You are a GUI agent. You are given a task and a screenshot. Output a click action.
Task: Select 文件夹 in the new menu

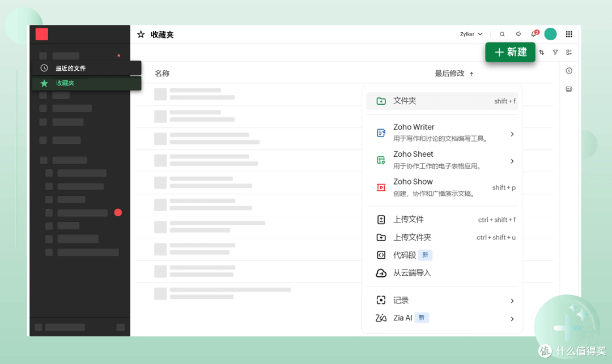tap(442, 101)
